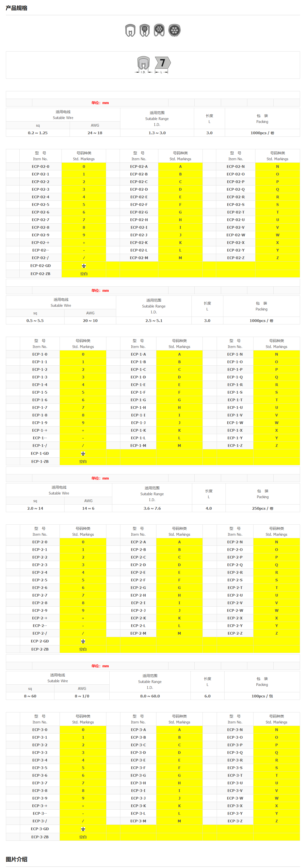Click the second cable marker image from left
The image size is (303, 868).
[x=144, y=30]
